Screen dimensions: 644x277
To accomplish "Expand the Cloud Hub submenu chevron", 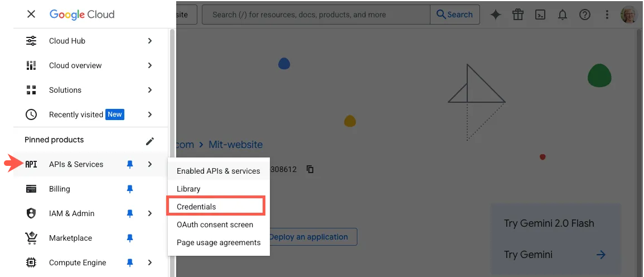I will 149,41.
